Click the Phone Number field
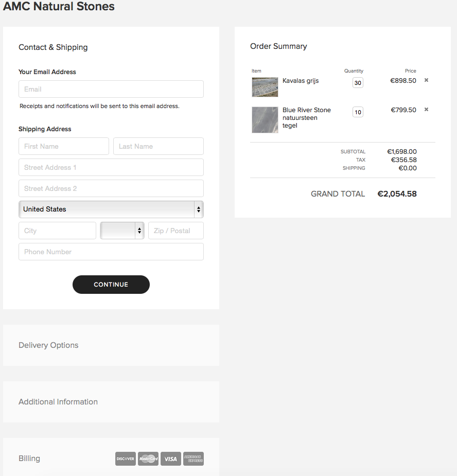457x476 pixels. pos(111,252)
